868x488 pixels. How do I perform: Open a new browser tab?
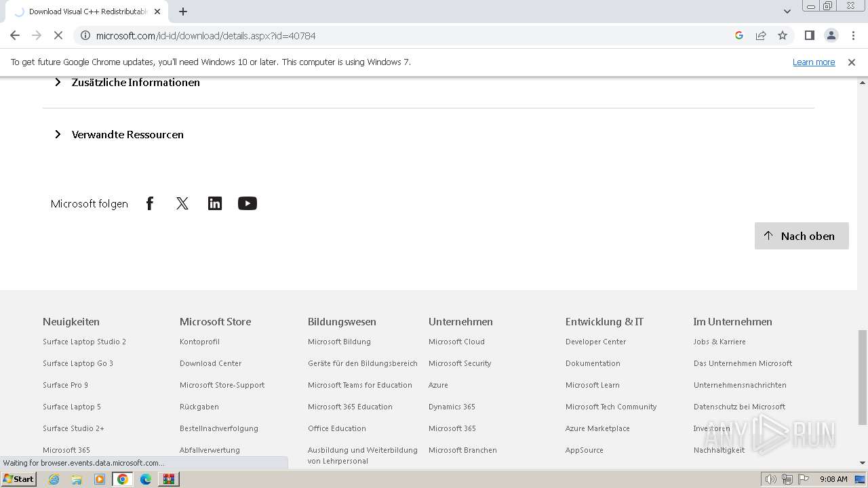click(x=183, y=12)
